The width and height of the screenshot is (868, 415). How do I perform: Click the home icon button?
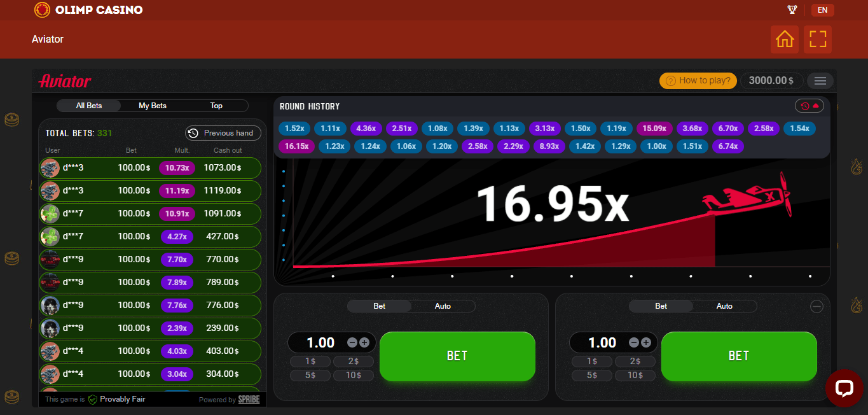coord(785,39)
